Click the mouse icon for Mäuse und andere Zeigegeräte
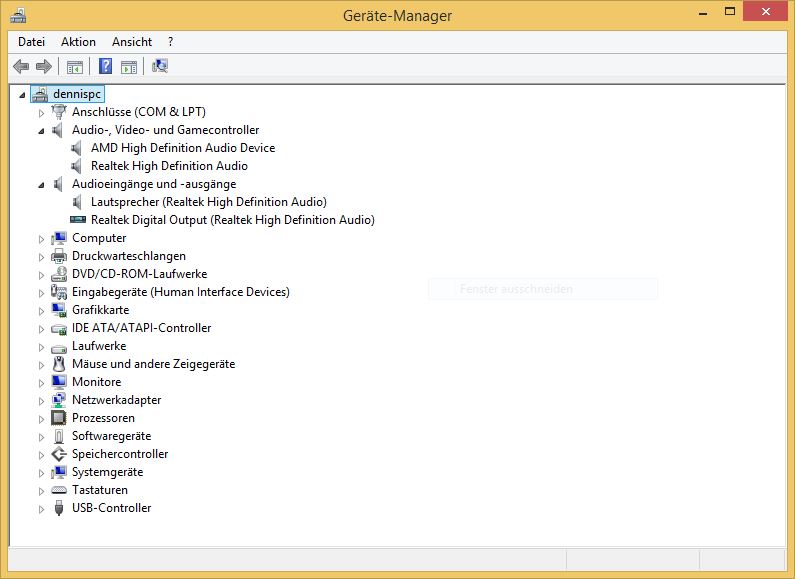The image size is (795, 579). point(59,364)
